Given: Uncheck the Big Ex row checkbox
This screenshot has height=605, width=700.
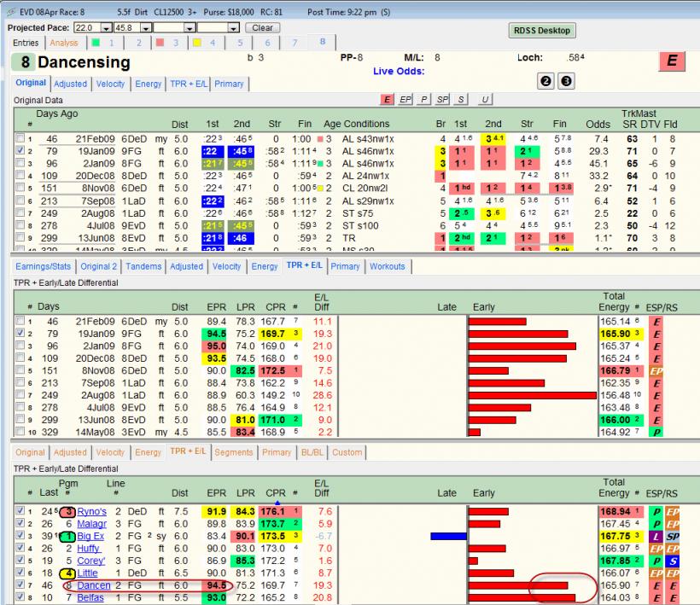Looking at the screenshot, I should point(20,535).
